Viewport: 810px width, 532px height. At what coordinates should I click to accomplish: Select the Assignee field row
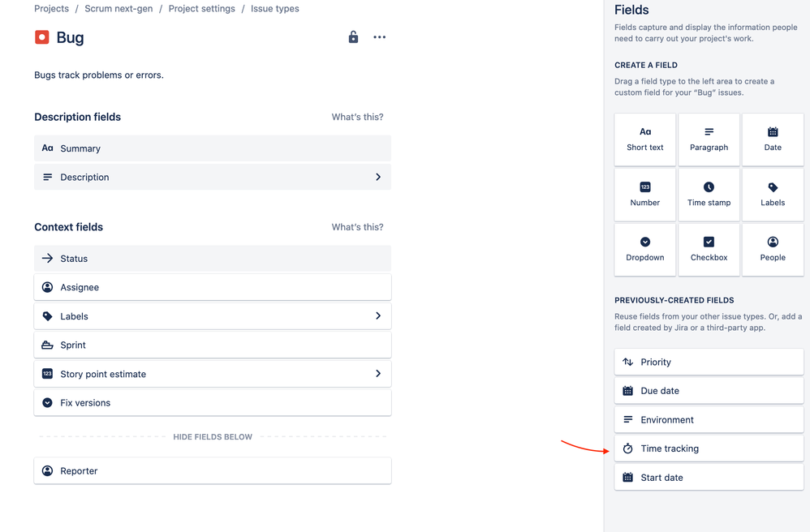213,287
